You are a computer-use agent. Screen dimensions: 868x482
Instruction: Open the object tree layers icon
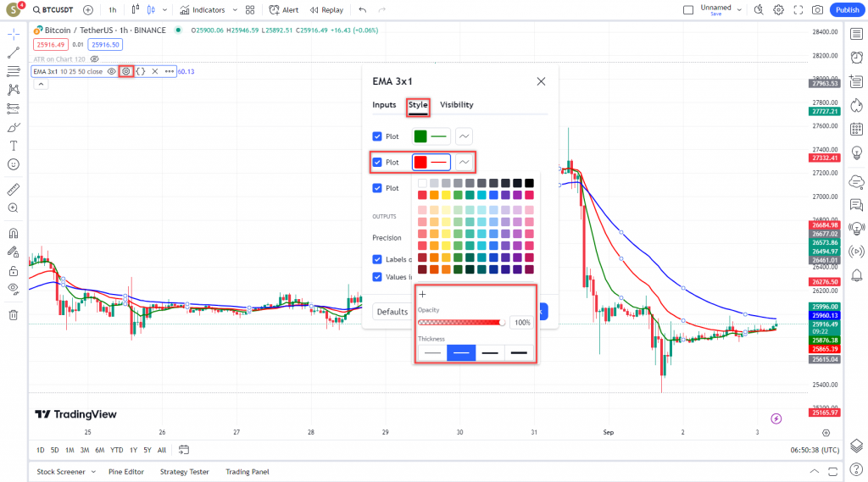pos(856,446)
